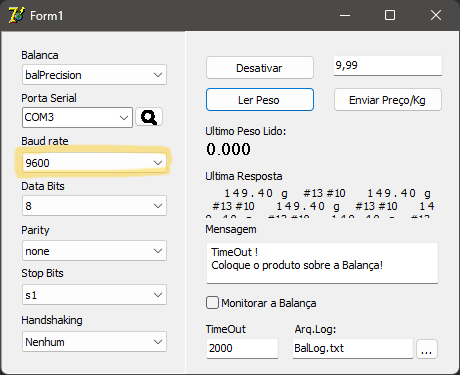Click the Form1 application icon in title bar
This screenshot has width=460, height=375.
[x=16, y=15]
